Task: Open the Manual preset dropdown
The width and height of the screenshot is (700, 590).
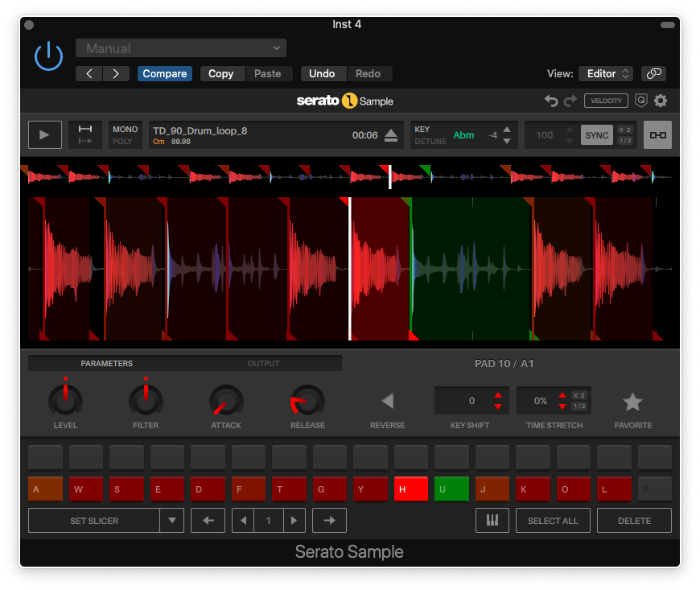Action: coord(181,48)
